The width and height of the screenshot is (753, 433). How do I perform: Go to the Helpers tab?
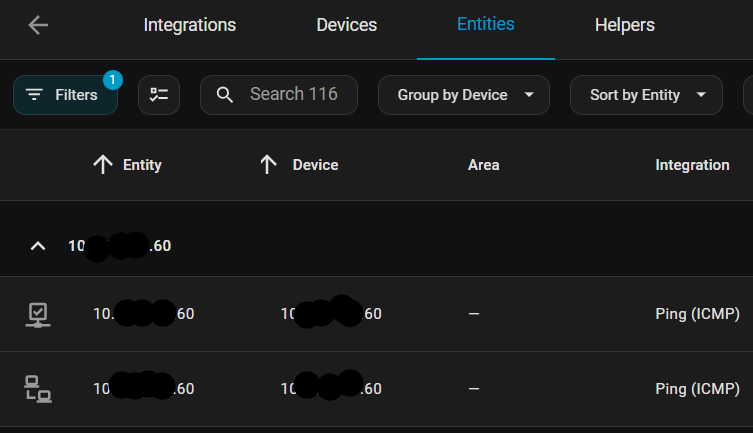[624, 26]
